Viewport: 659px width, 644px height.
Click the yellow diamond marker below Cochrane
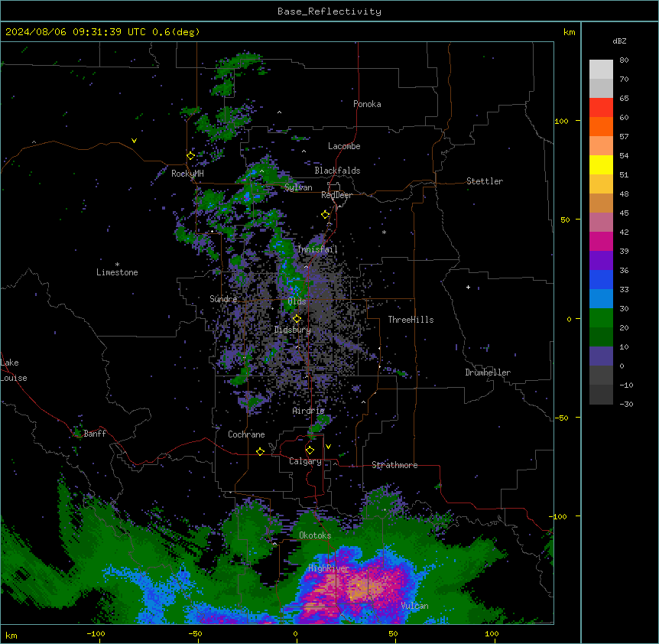pos(260,451)
